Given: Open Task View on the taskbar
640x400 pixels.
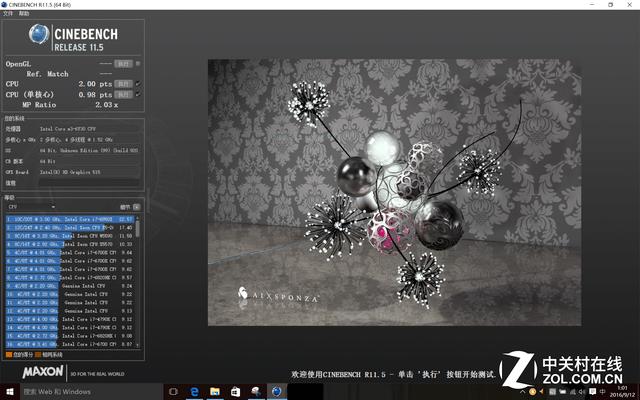Looking at the screenshot, I should click(x=172, y=392).
